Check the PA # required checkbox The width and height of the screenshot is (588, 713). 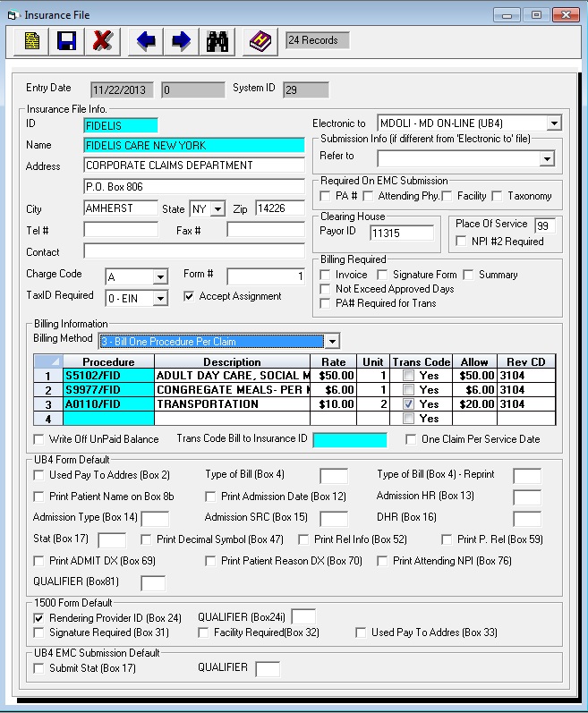point(325,196)
